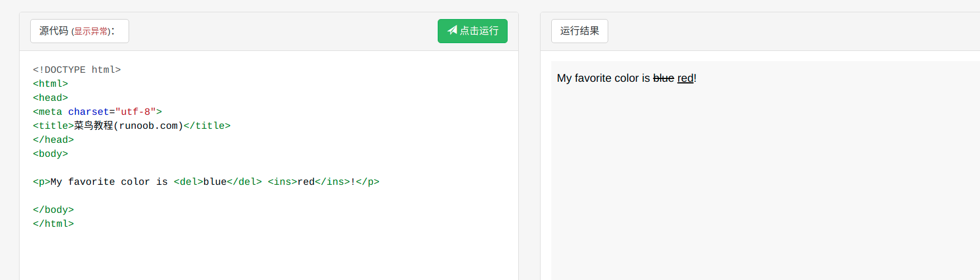Click the paper plane run icon

pos(452,30)
